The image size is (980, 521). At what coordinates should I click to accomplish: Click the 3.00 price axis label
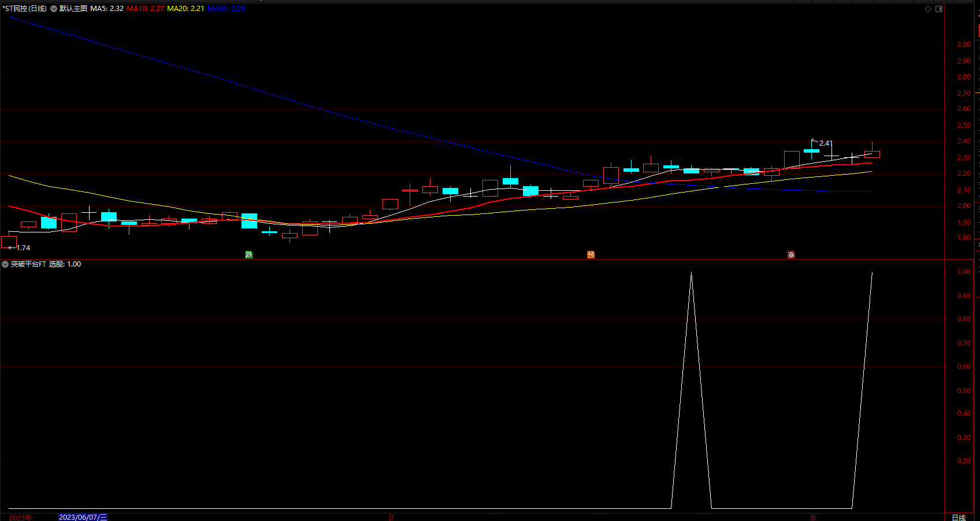(x=964, y=45)
